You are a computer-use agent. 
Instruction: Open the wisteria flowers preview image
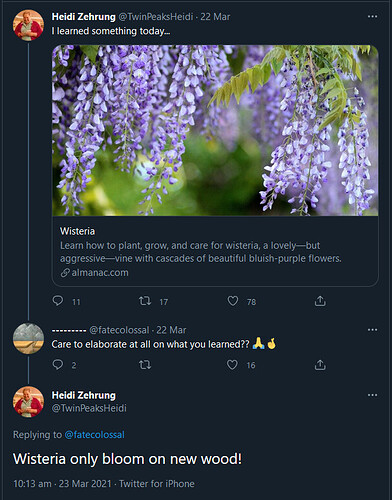(x=215, y=130)
